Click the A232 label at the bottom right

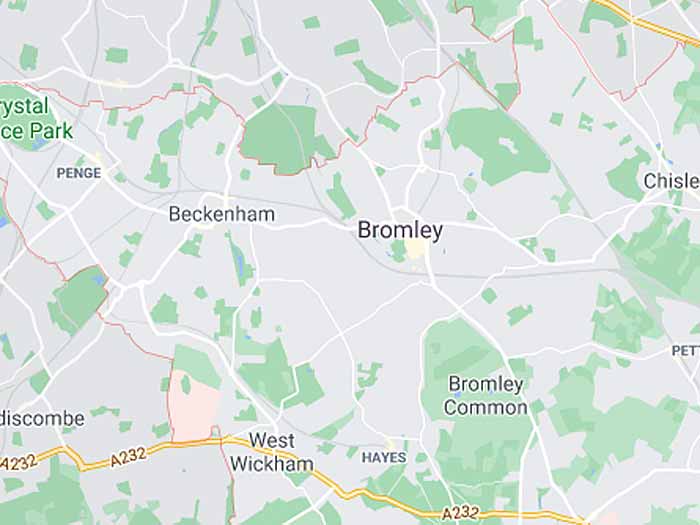[461, 513]
